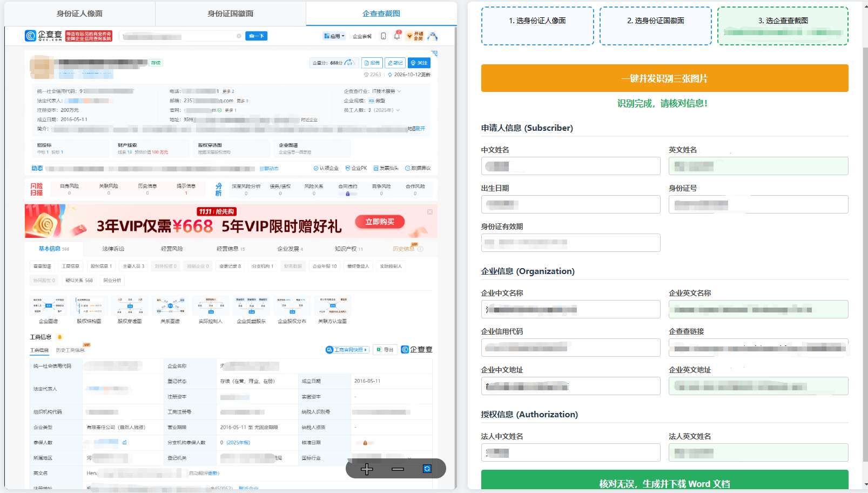Click 立即购买 on the VIP banner preview

(380, 222)
